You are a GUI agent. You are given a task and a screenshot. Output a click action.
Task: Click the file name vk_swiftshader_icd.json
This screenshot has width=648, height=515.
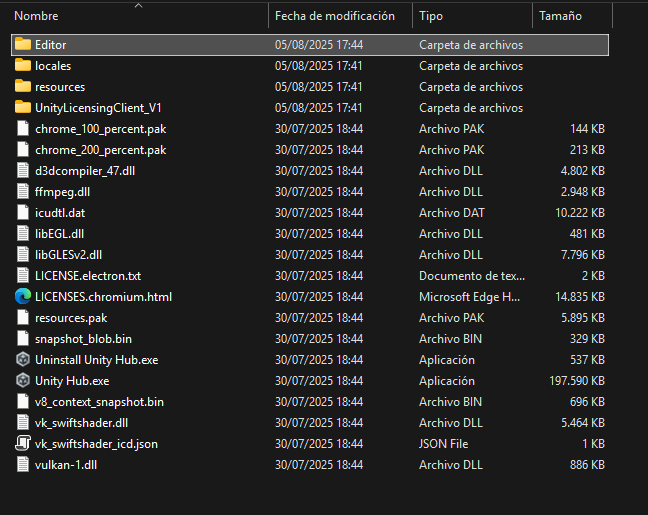[x=96, y=443]
